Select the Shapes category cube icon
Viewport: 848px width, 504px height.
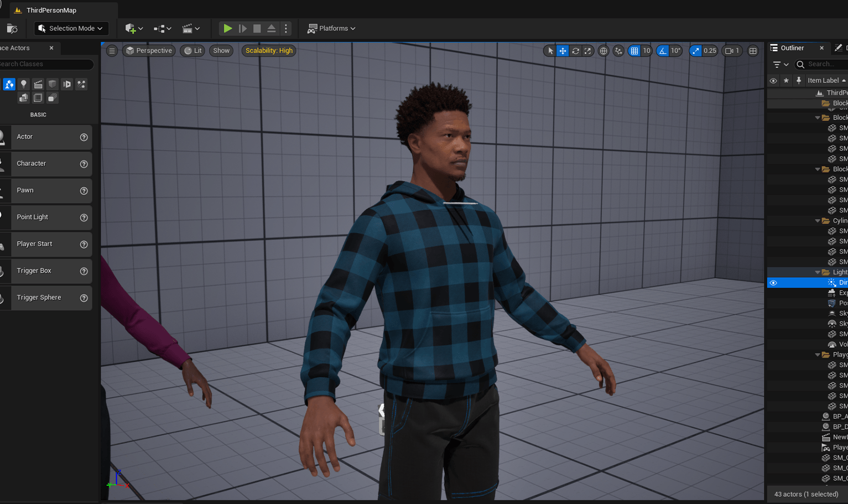point(53,84)
